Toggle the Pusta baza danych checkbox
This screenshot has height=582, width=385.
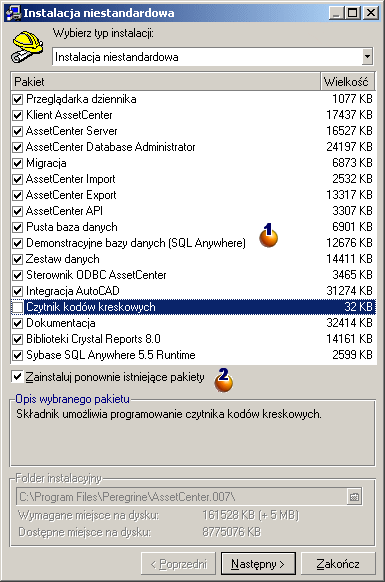[17, 227]
